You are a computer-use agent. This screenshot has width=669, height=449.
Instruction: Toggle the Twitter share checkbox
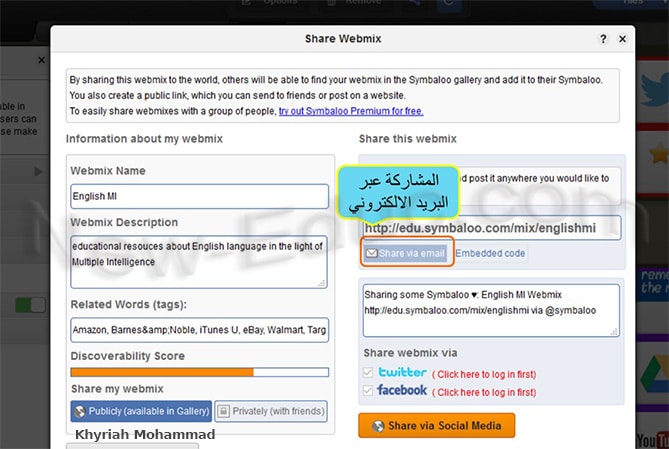(368, 373)
